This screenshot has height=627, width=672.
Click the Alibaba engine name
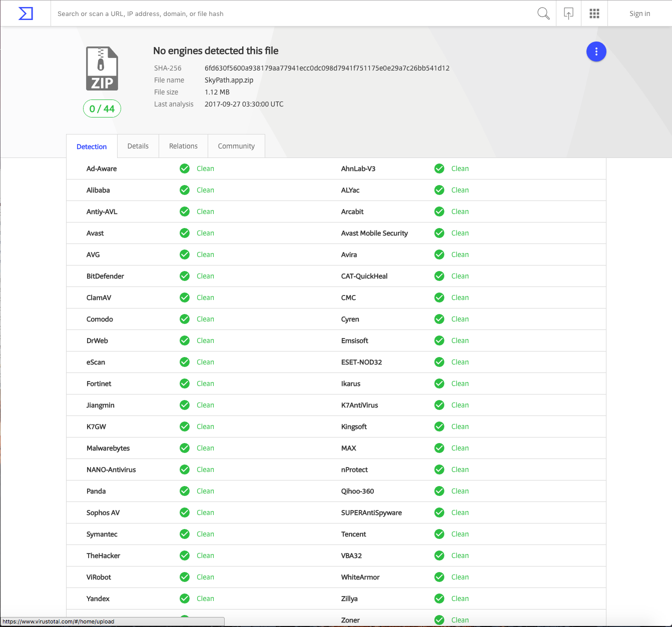tap(98, 190)
